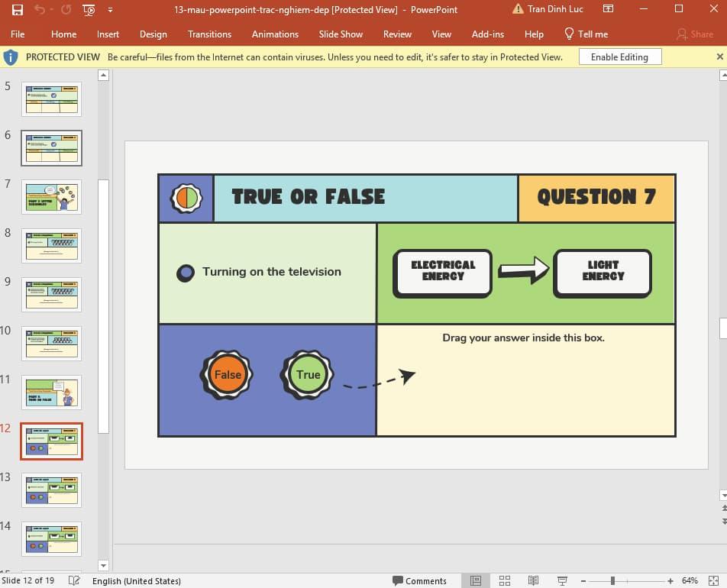This screenshot has height=588, width=727.
Task: Open the File menu
Action: click(x=18, y=34)
